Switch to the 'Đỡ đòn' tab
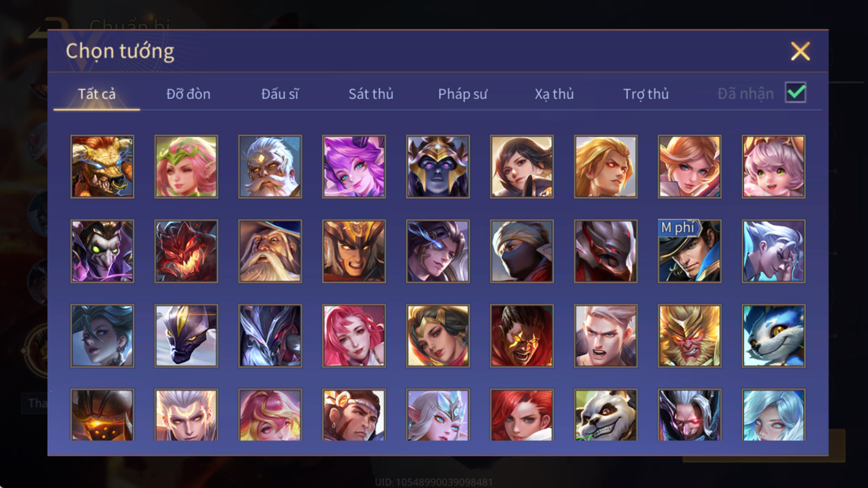 click(x=188, y=94)
